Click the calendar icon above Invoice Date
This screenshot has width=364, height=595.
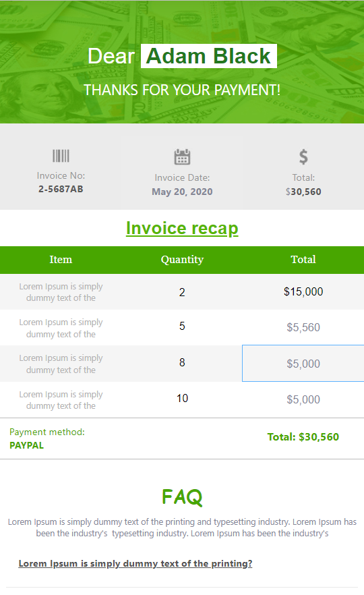pos(182,157)
